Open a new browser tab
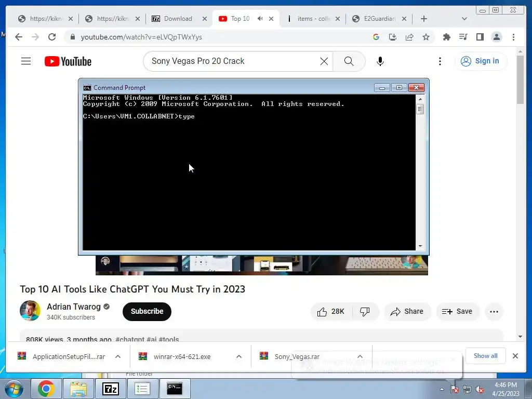This screenshot has height=399, width=532. pyautogui.click(x=424, y=19)
